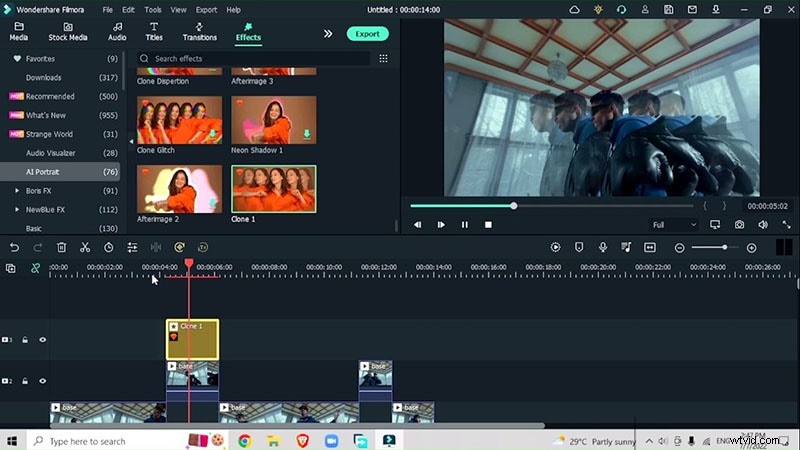Click the support headset icon

pyautogui.click(x=621, y=10)
